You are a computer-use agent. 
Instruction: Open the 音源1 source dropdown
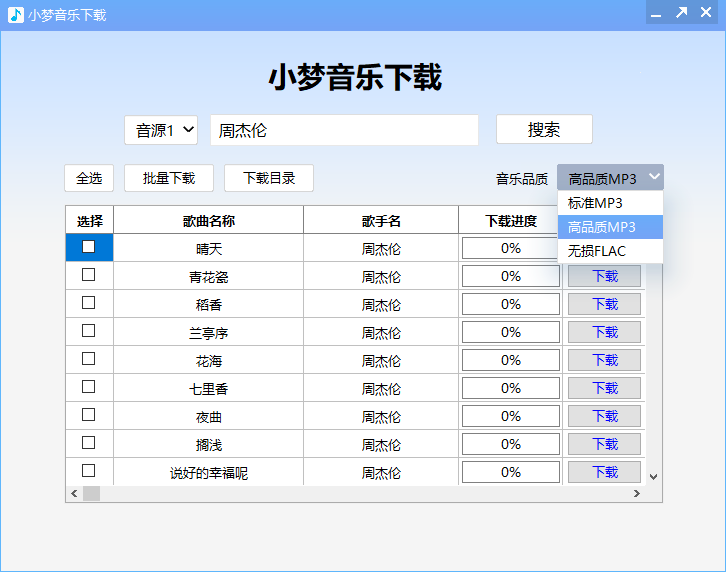161,130
